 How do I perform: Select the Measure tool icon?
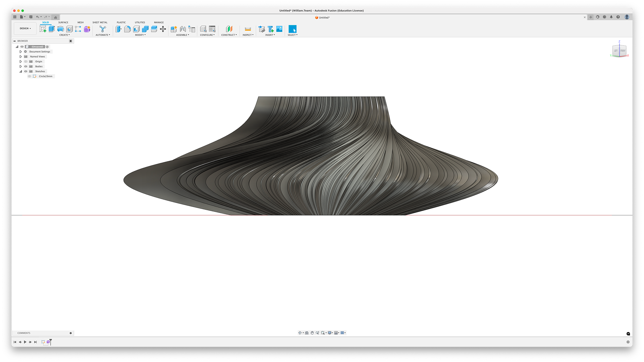coord(248,29)
